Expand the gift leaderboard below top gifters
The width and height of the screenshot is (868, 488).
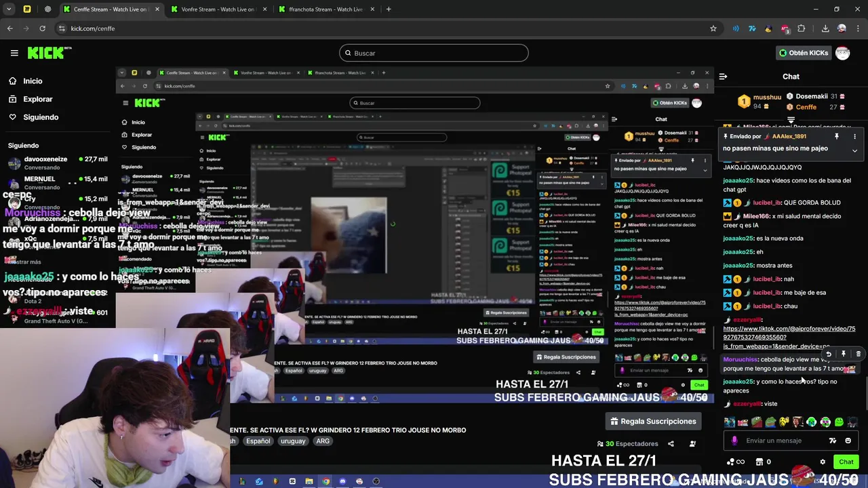pyautogui.click(x=791, y=120)
